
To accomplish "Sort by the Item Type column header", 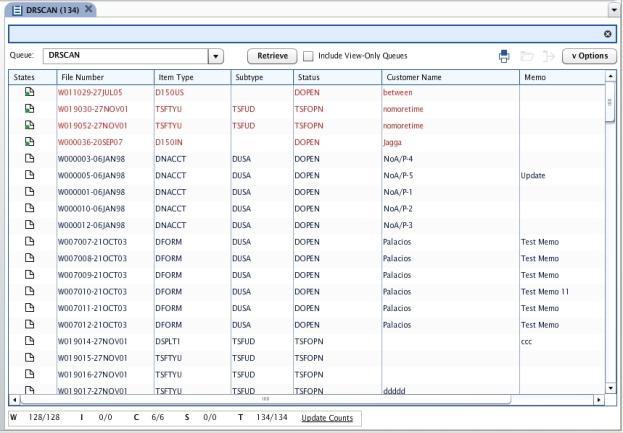I will tap(192, 77).
